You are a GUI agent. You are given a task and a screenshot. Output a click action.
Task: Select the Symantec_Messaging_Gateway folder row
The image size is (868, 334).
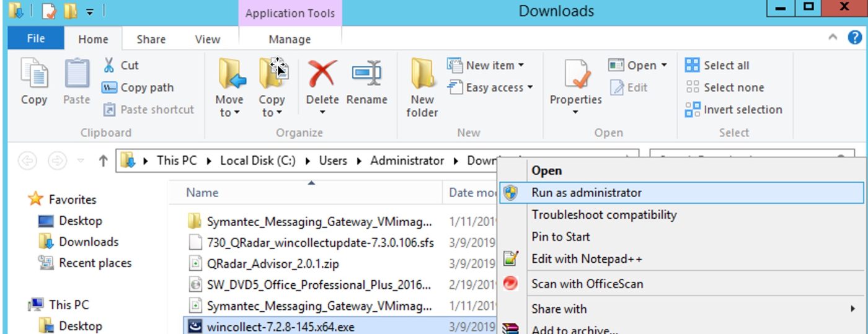(320, 221)
